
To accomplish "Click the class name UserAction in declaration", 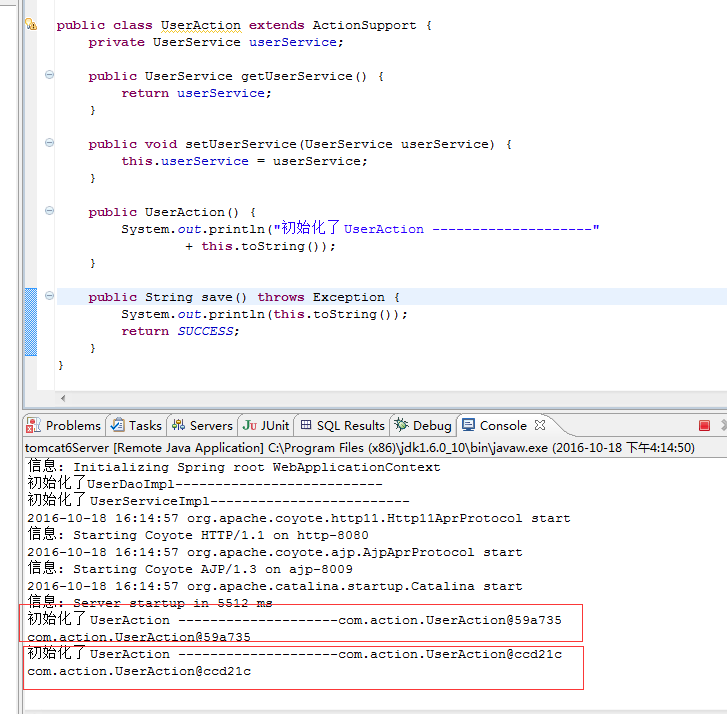I will click(201, 25).
